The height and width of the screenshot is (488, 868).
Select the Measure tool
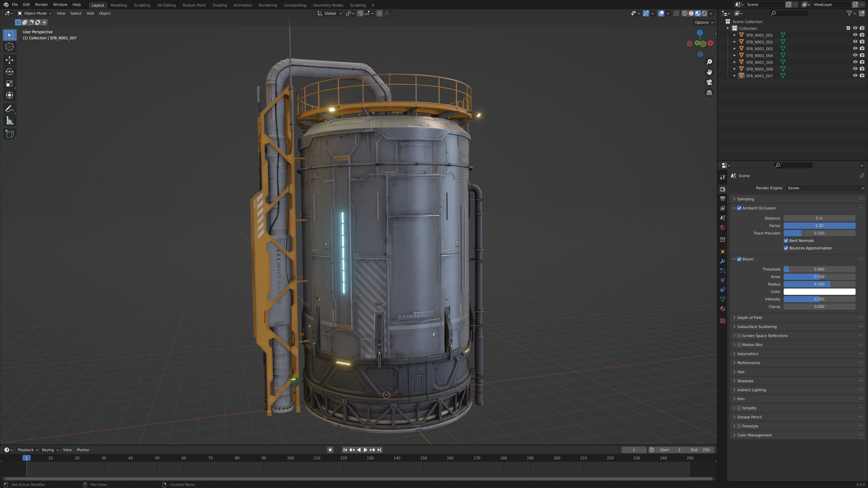point(9,121)
